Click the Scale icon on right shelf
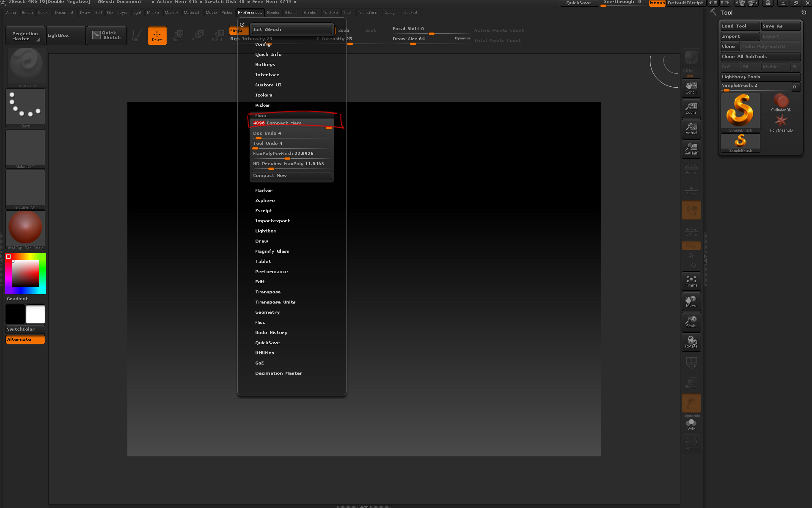 pyautogui.click(x=691, y=322)
